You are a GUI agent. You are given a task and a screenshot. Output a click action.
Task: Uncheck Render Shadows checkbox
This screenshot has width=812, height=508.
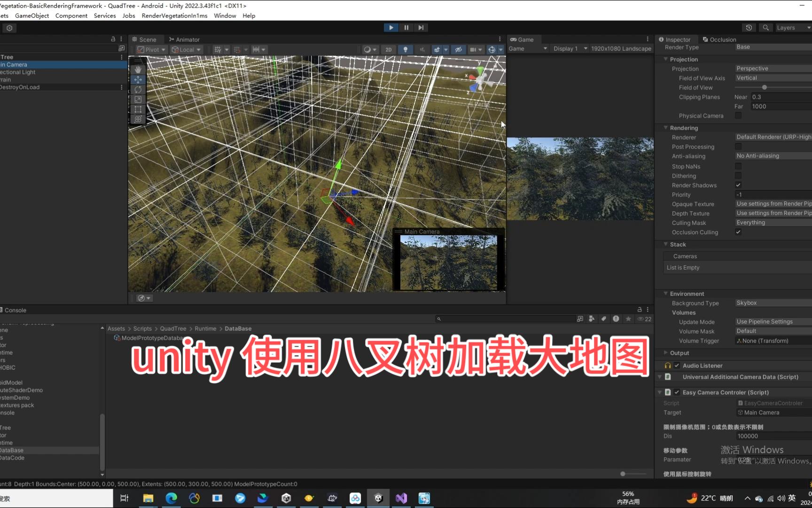738,185
